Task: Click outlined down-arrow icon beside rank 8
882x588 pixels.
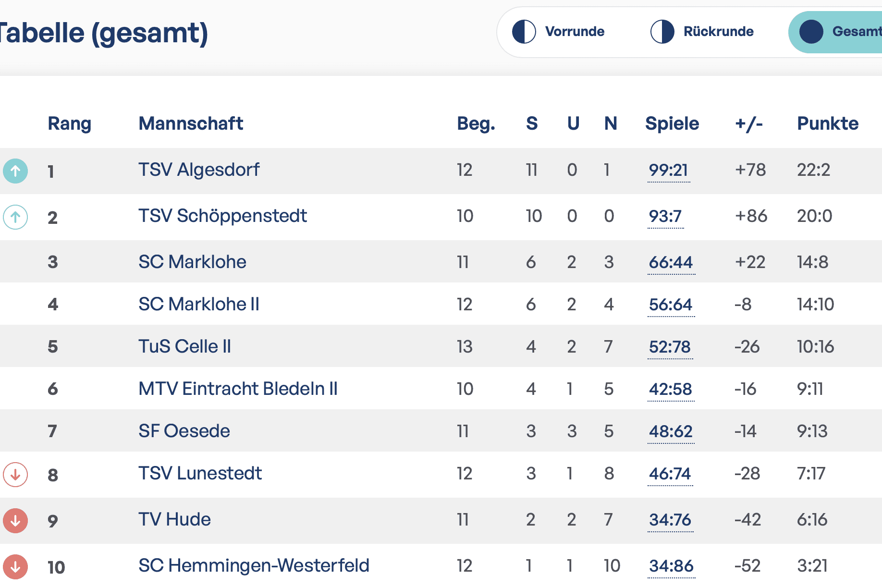Action: point(15,475)
